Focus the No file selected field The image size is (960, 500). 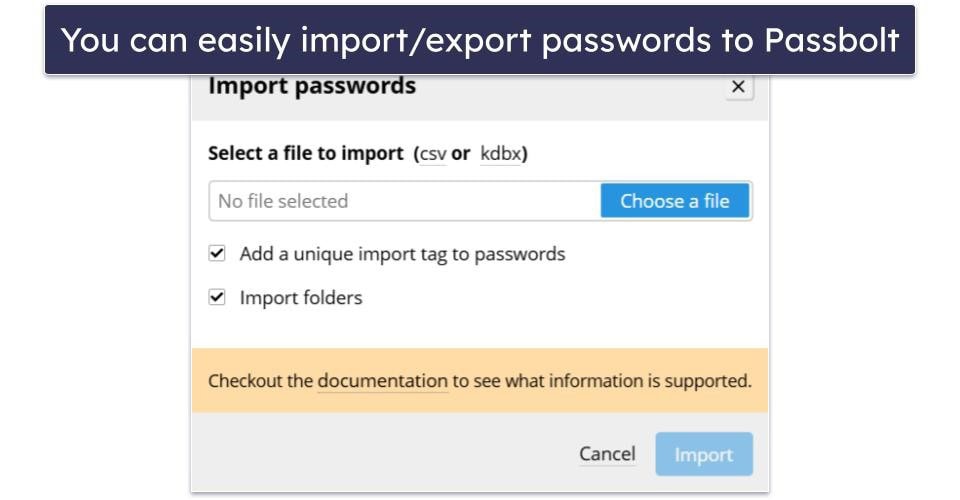405,201
